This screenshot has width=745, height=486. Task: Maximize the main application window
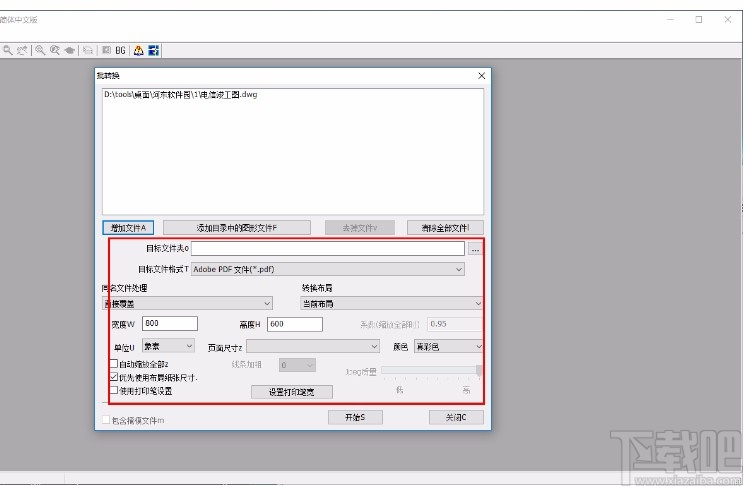698,19
